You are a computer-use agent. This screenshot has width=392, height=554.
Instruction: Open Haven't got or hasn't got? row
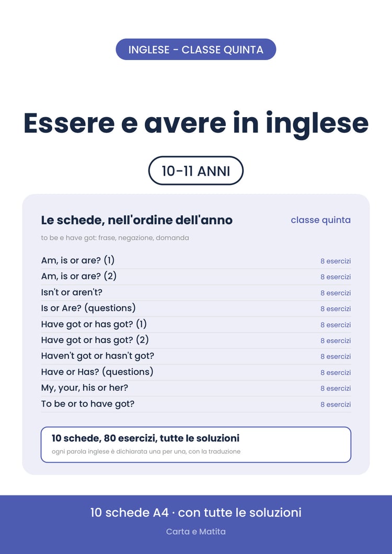click(196, 356)
